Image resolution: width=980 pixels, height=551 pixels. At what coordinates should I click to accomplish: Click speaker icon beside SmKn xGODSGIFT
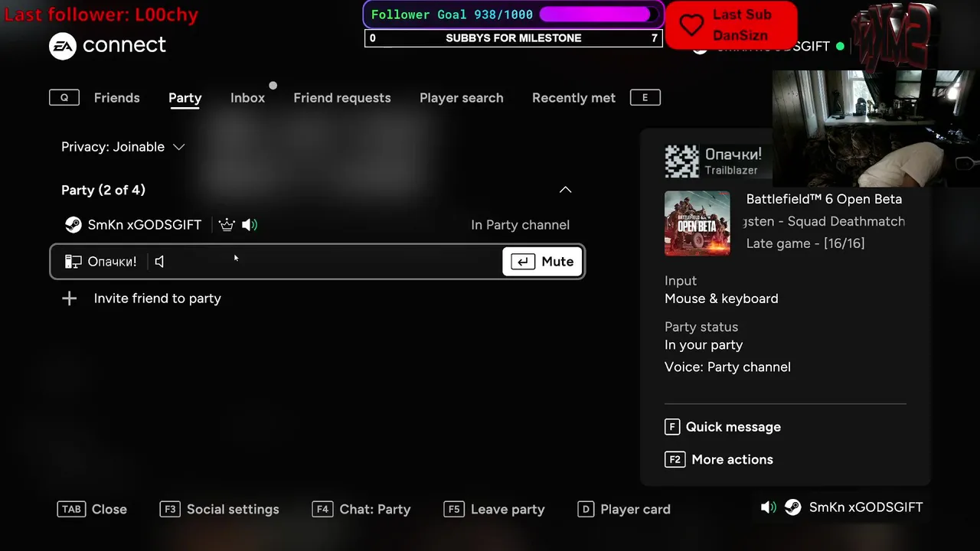[250, 225]
